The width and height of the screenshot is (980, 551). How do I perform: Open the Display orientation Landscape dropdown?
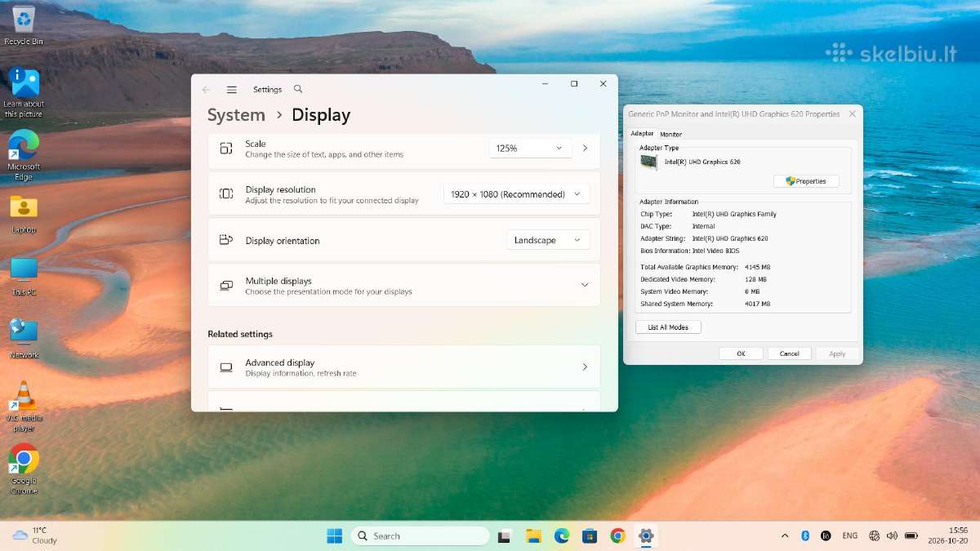tap(548, 240)
